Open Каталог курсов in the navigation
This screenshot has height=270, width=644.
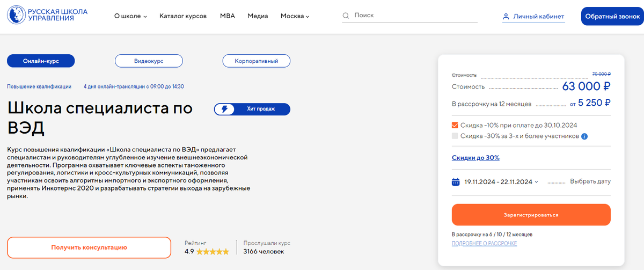(183, 16)
